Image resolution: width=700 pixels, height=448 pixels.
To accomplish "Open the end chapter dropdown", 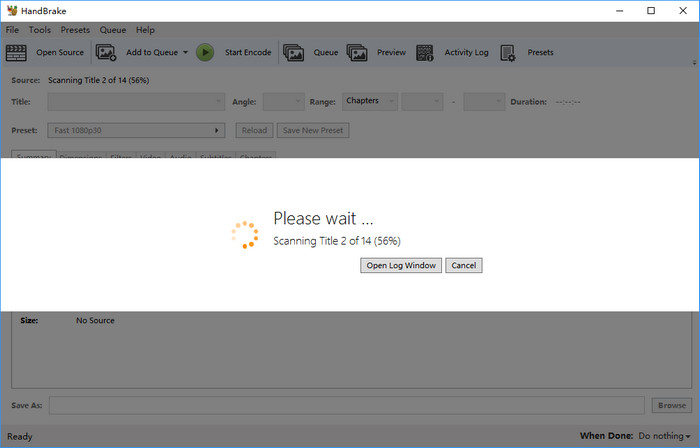I will coord(484,102).
